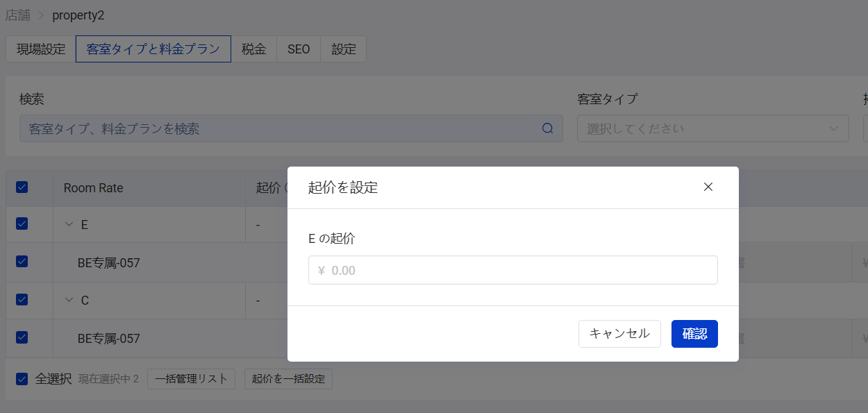Viewport: 868px width, 413px height.
Task: Click the 現在選択中 2 text
Action: click(x=108, y=379)
